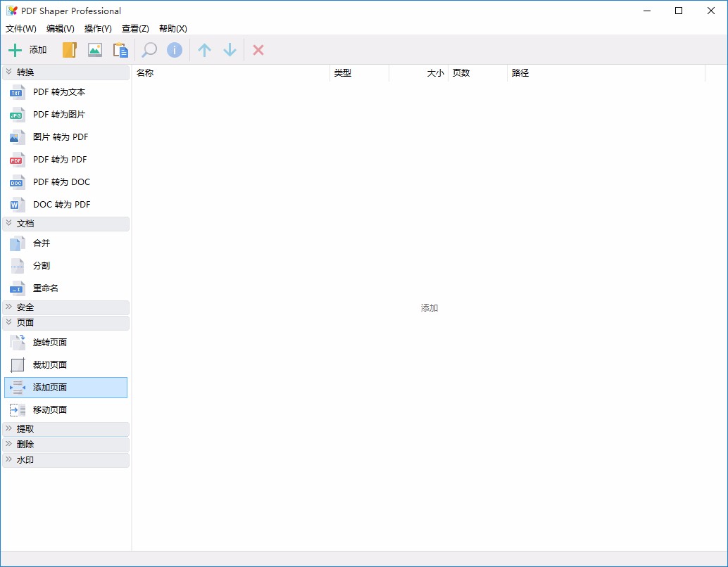Click the 添加 link in the empty area
Viewport: 728px width, 567px height.
(429, 307)
